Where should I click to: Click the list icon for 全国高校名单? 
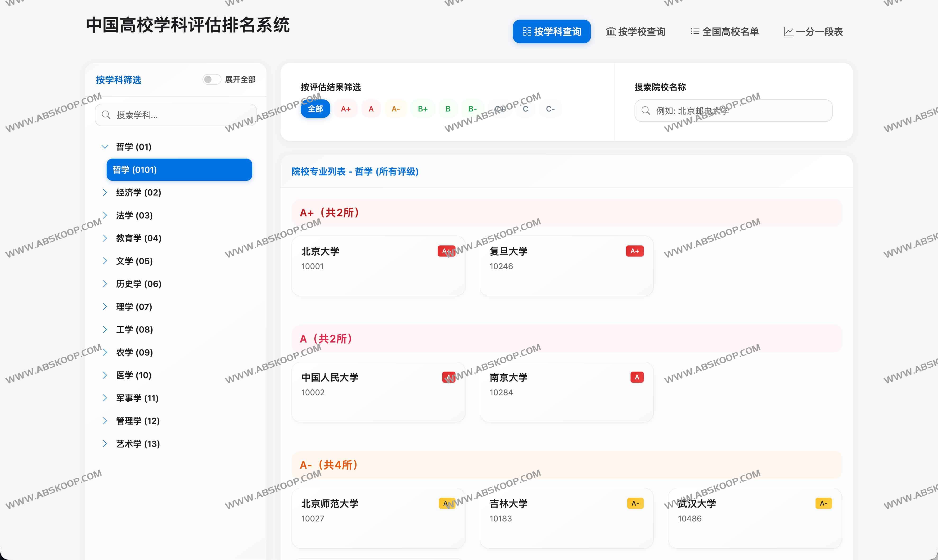[x=695, y=31]
